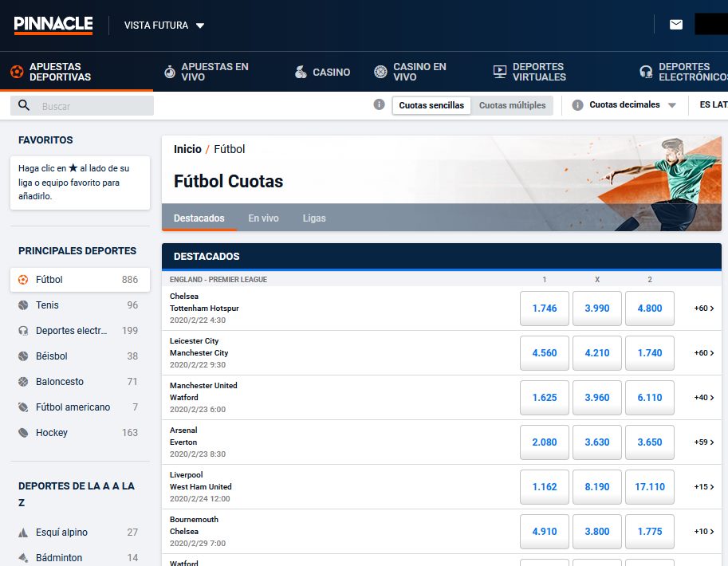Click the stopwatch Apuestas en Vivo icon
Screen dimensions: 728x566
tap(170, 72)
